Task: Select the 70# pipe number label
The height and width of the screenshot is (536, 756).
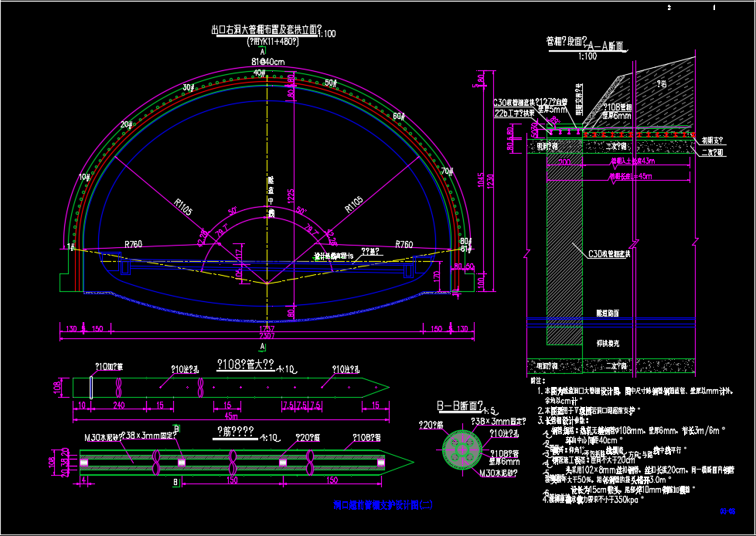Action: pyautogui.click(x=447, y=171)
